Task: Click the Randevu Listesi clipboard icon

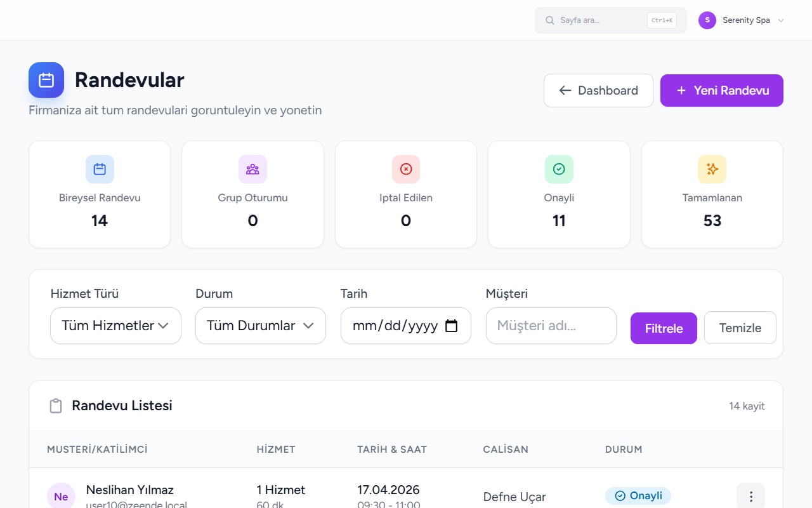Action: tap(56, 406)
